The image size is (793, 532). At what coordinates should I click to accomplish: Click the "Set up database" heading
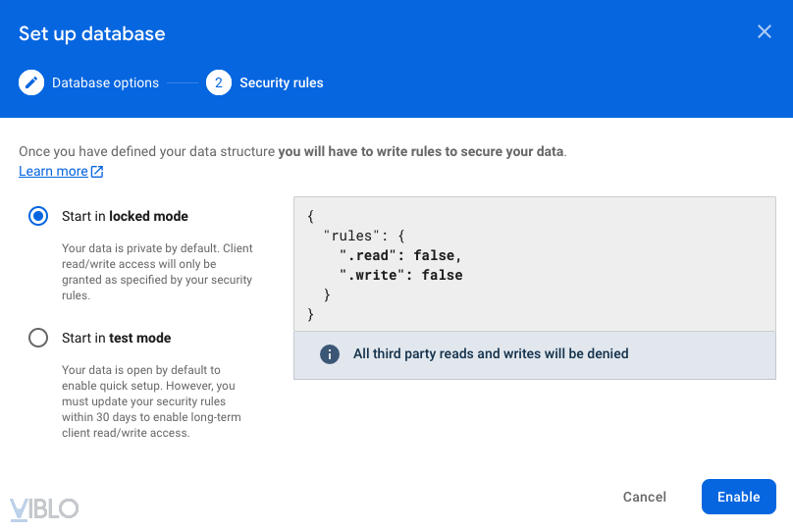pos(92,33)
